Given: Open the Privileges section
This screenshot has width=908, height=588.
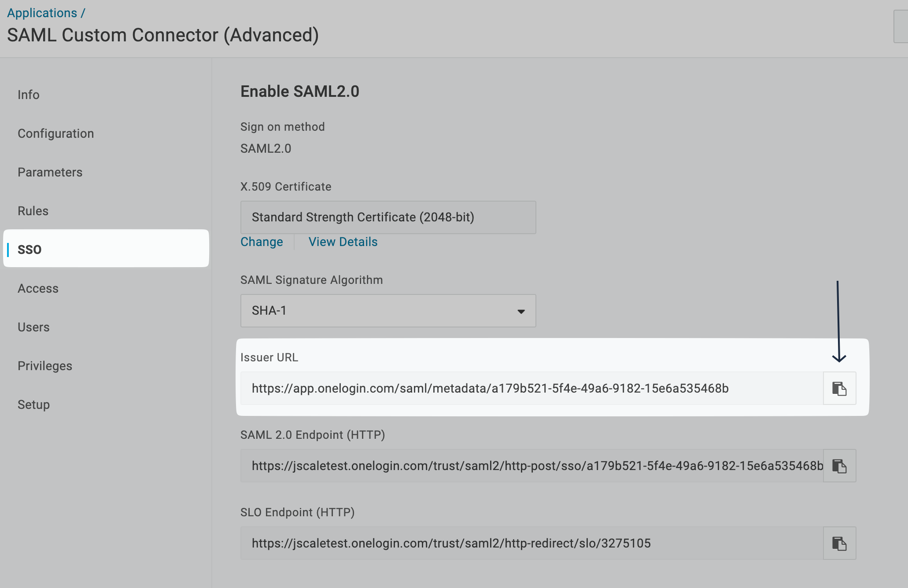Looking at the screenshot, I should pos(45,366).
